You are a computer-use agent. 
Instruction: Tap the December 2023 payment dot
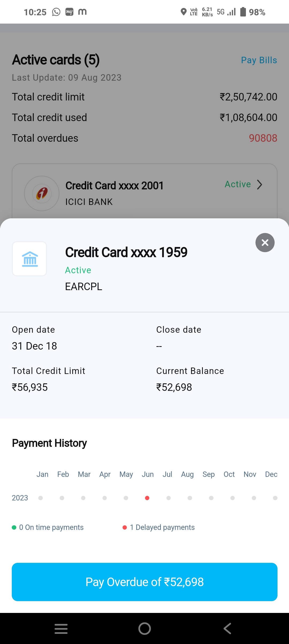click(275, 498)
